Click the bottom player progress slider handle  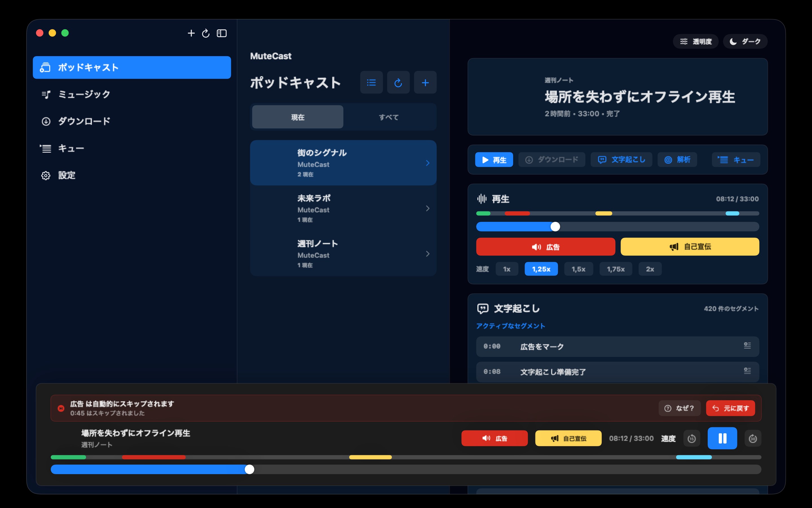click(249, 469)
